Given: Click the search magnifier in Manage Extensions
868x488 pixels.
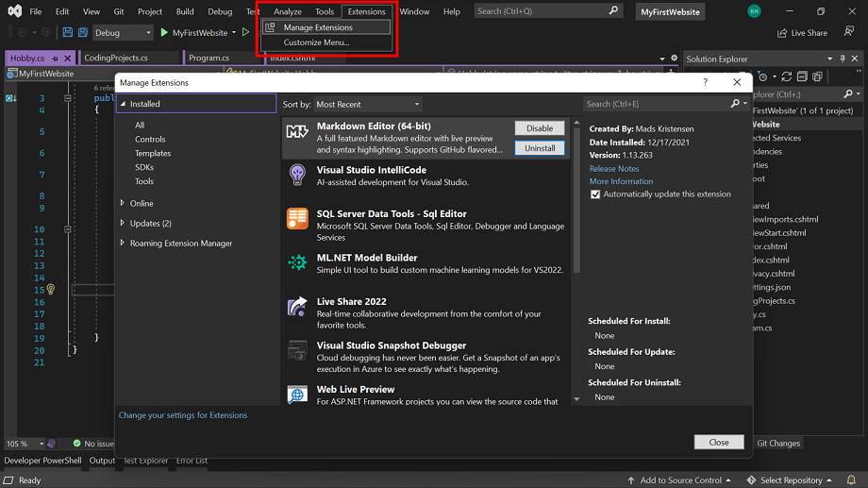Looking at the screenshot, I should pos(735,104).
